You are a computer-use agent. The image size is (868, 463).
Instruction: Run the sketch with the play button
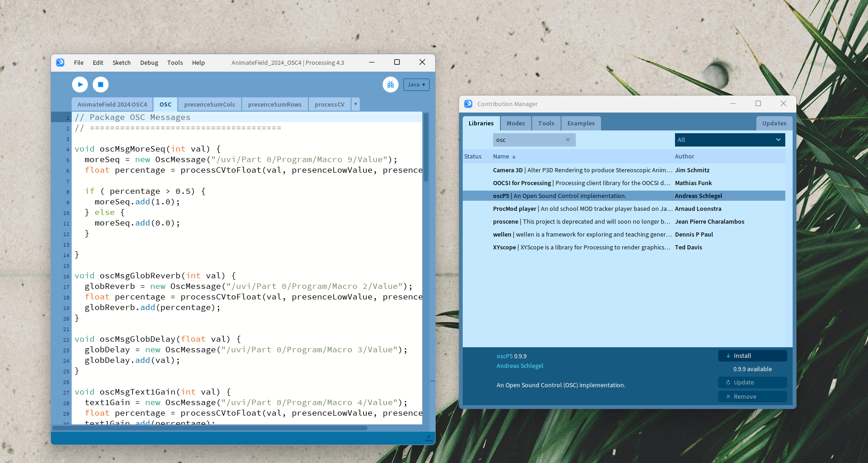pyautogui.click(x=80, y=85)
